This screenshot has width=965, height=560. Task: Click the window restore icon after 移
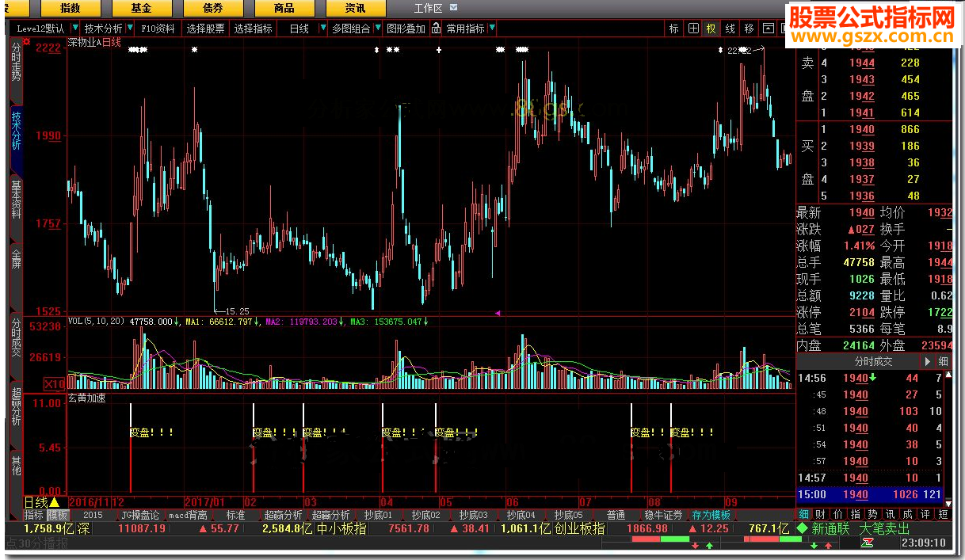click(x=768, y=29)
